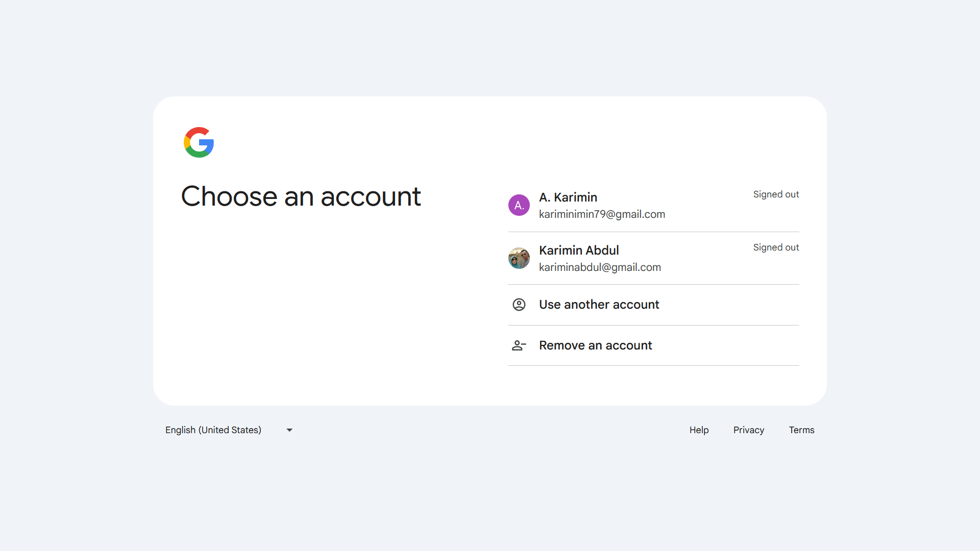Viewport: 980px width, 551px height.
Task: Open the language dropdown arrow
Action: 289,430
